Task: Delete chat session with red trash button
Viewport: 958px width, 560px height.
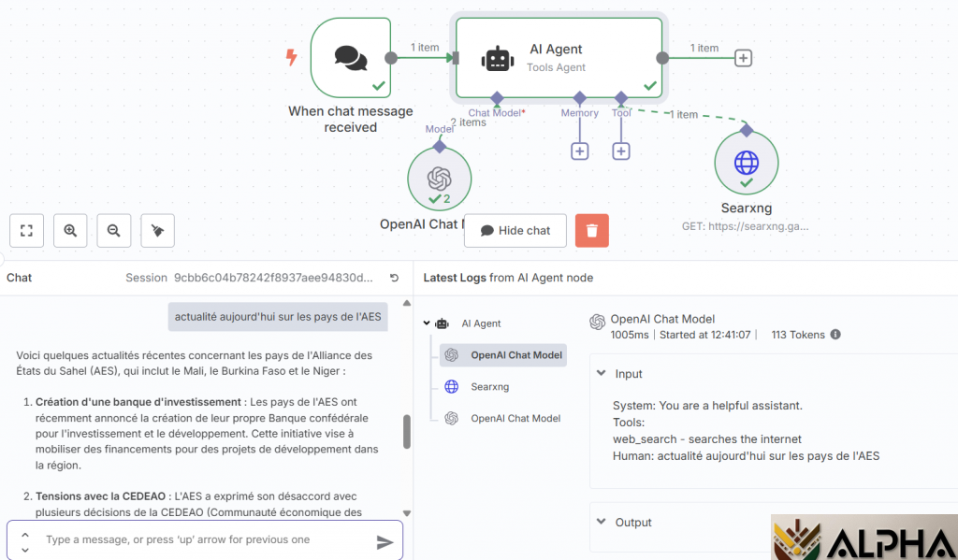Action: [591, 231]
